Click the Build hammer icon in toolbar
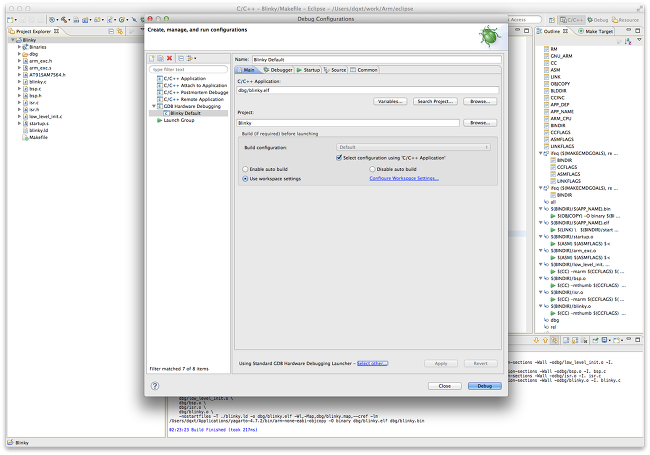650x455 pixels. click(64, 20)
